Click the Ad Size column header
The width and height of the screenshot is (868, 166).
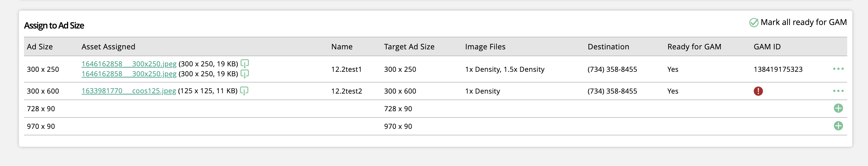point(40,46)
